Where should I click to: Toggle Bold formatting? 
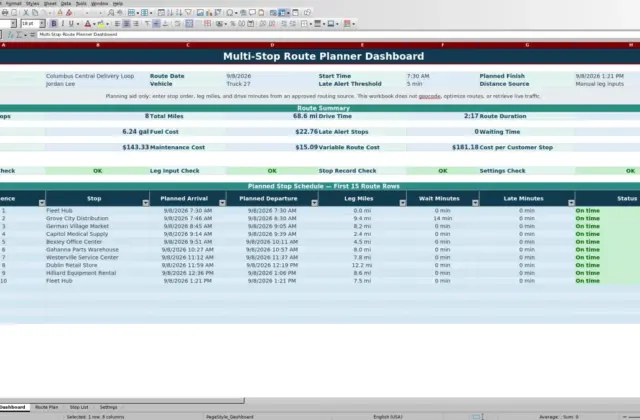coord(53,24)
